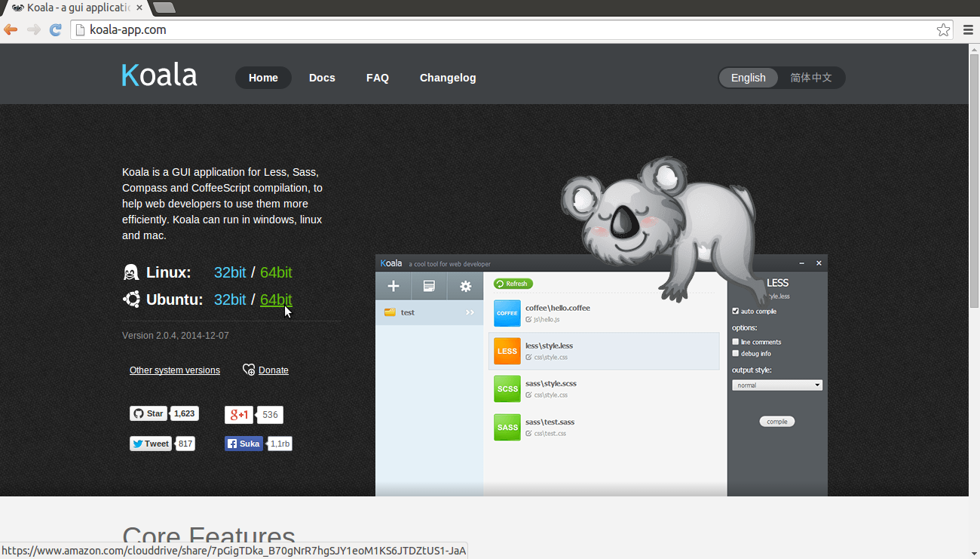Click the browser forward arrow

tap(33, 30)
